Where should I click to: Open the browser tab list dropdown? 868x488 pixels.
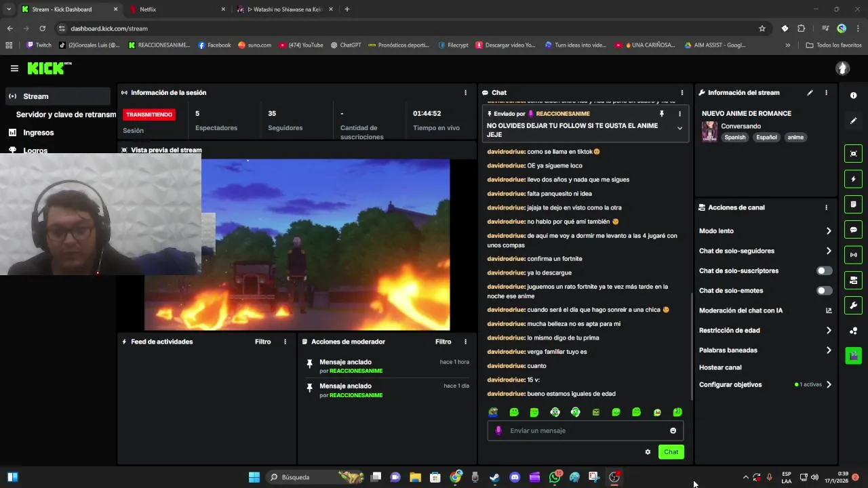pyautogui.click(x=8, y=9)
